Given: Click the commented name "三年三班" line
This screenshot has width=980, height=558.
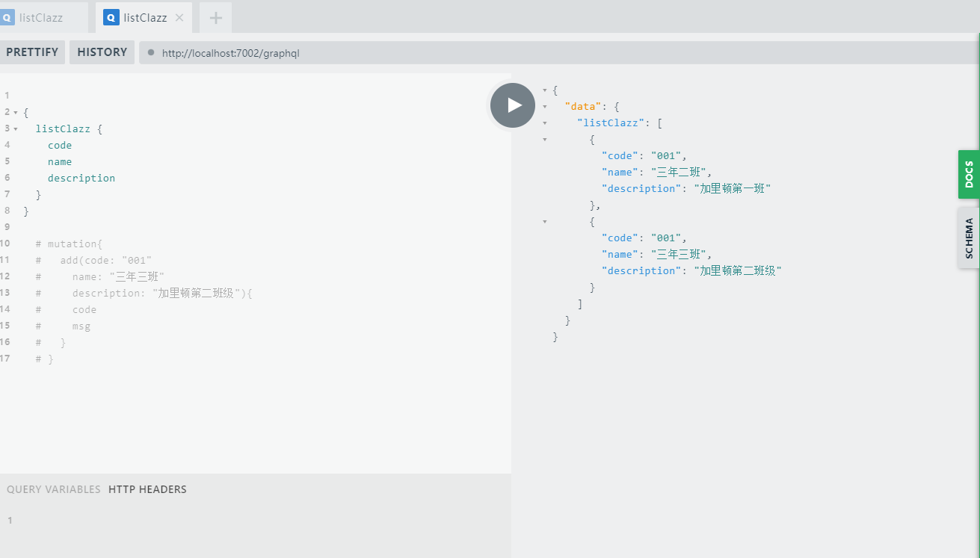Looking at the screenshot, I should tap(100, 276).
